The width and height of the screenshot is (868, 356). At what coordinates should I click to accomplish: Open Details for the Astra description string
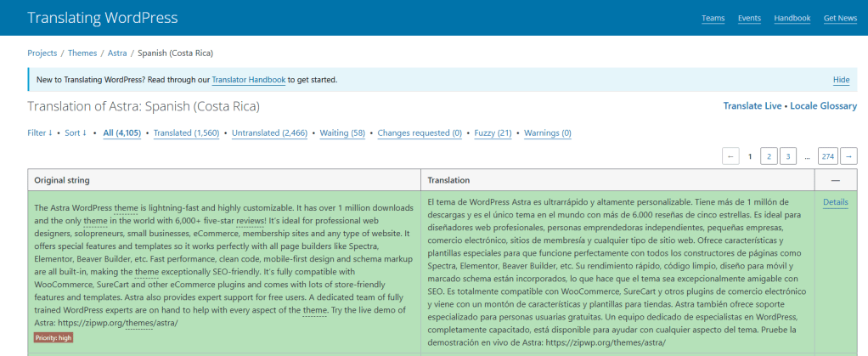tap(836, 202)
